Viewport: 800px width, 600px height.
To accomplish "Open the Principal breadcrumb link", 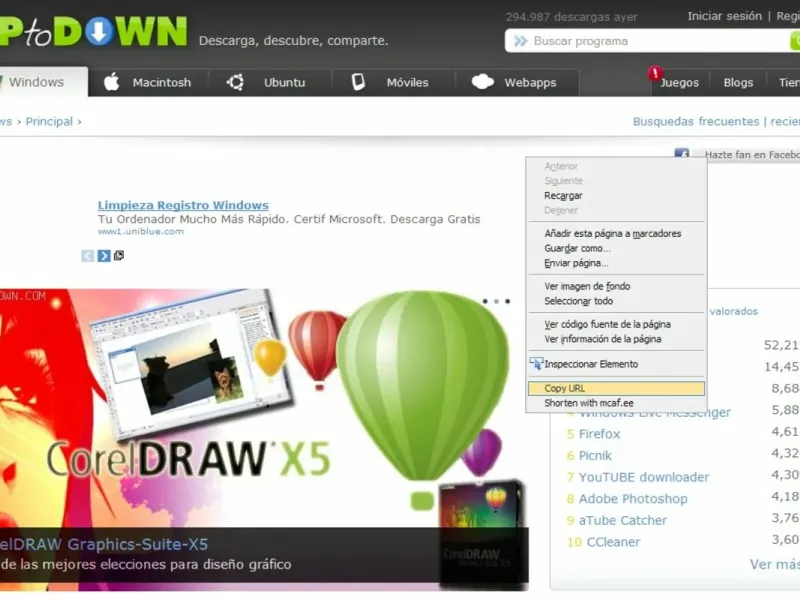I will click(x=49, y=121).
